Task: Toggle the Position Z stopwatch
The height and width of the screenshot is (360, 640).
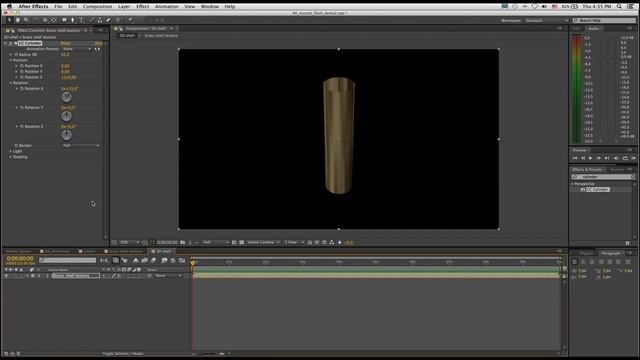Action: pyautogui.click(x=22, y=77)
